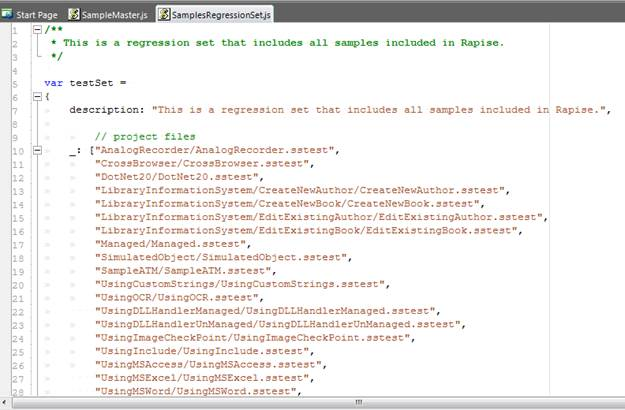This screenshot has width=625, height=410.
Task: Click the SampleMaster.js script file icon
Action: [75, 15]
